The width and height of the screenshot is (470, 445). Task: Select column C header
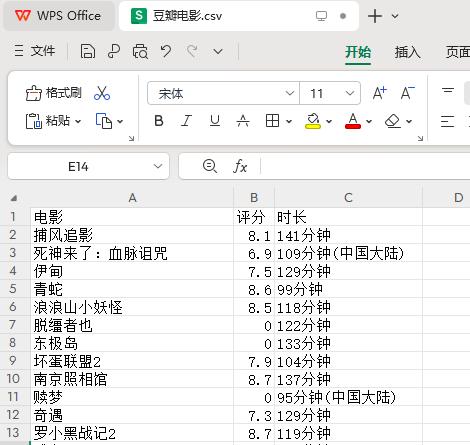(x=348, y=198)
